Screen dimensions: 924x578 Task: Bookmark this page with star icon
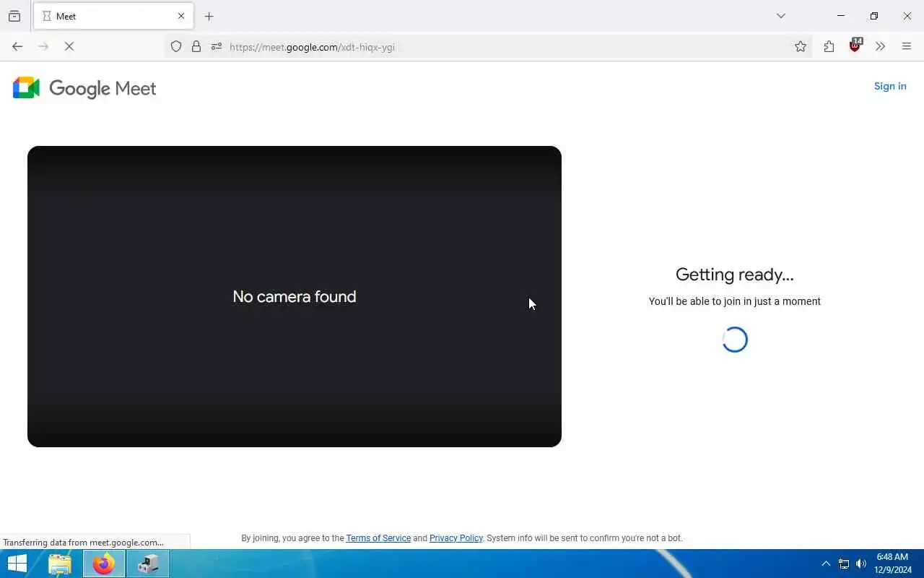(801, 47)
